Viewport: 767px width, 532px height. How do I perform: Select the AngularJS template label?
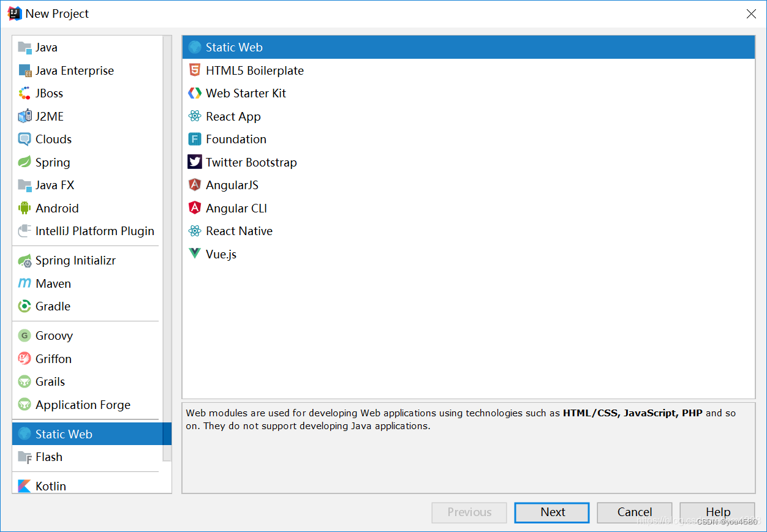point(232,185)
